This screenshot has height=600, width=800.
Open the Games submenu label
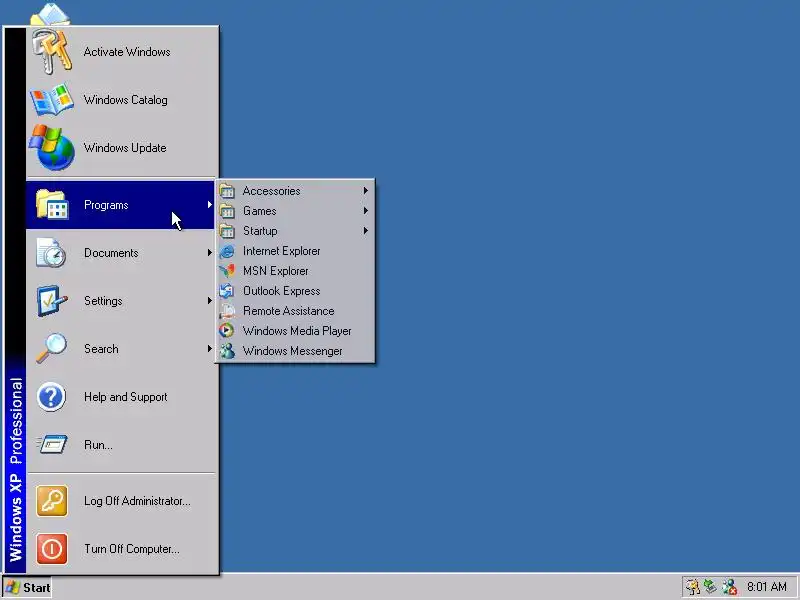[x=260, y=211]
